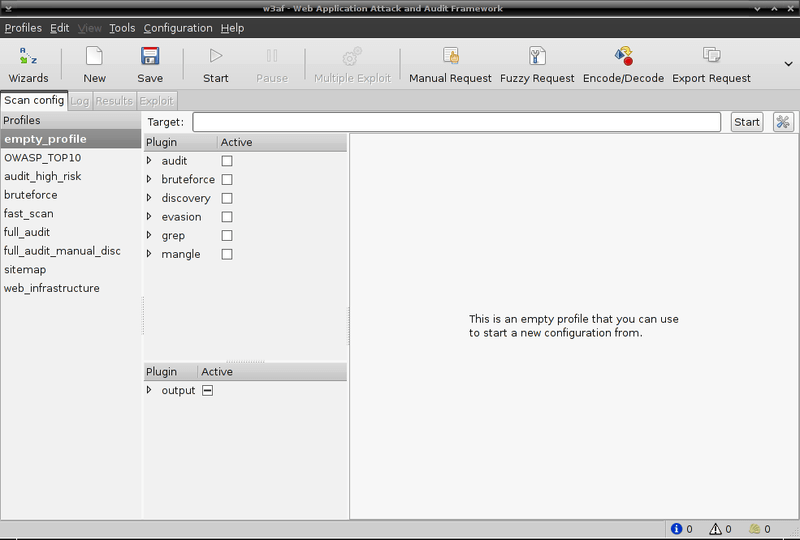Viewport: 800px width, 540px height.
Task: Click the lower Active column header above output
Action: (x=272, y=372)
